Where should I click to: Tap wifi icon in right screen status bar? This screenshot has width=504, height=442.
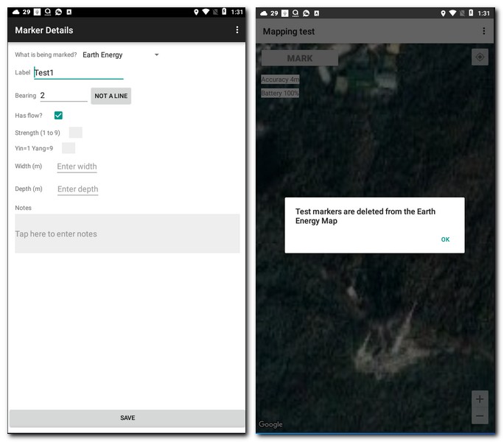[x=452, y=13]
